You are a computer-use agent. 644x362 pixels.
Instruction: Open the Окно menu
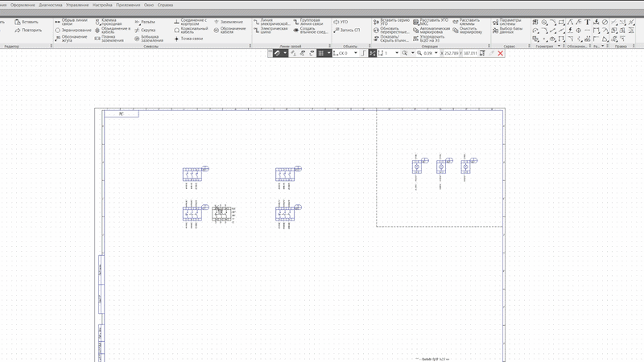click(x=149, y=5)
